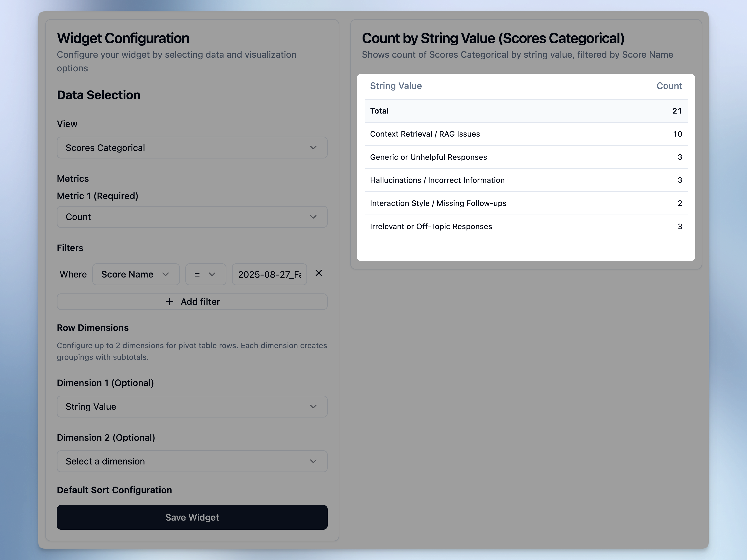Open Select a dimension dropdown
The height and width of the screenshot is (560, 747).
192,461
